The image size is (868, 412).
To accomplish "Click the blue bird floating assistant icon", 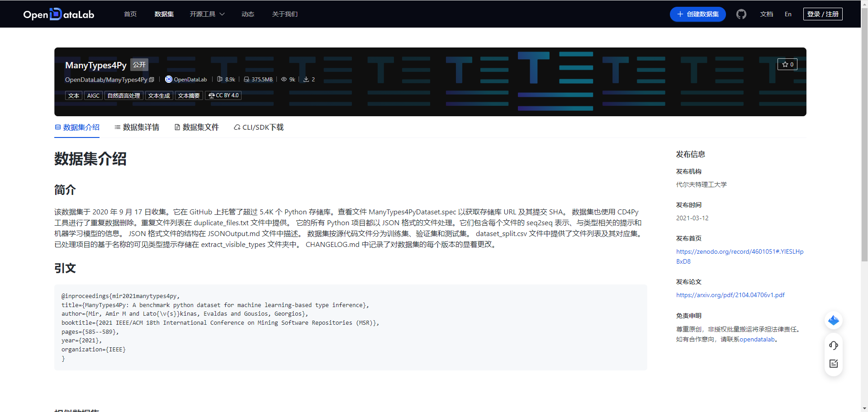I will coord(834,320).
